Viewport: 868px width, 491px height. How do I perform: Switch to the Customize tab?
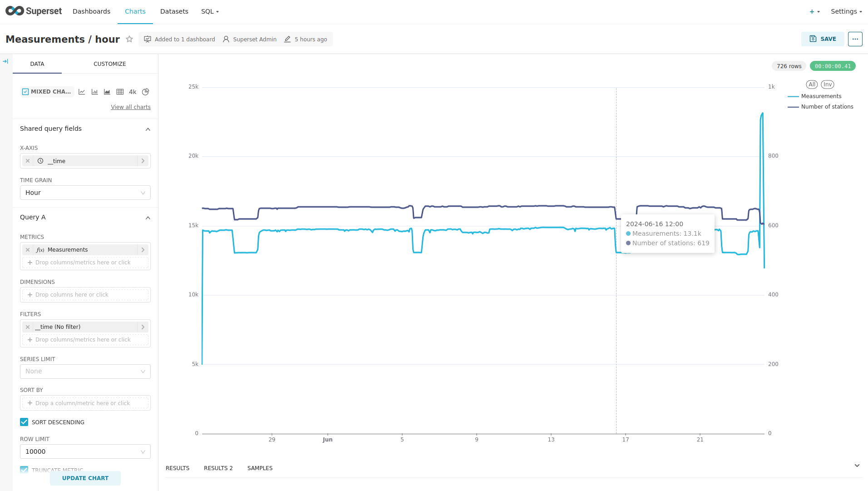109,64
